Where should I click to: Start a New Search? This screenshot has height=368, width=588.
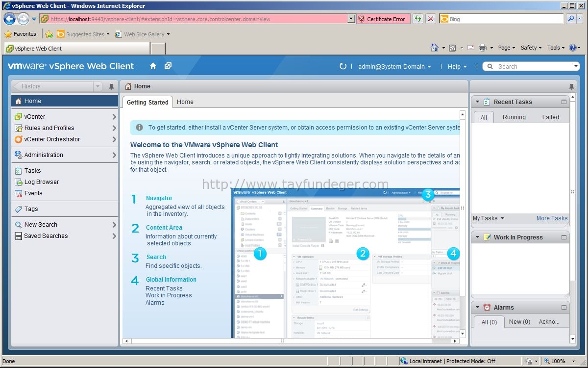point(65,225)
